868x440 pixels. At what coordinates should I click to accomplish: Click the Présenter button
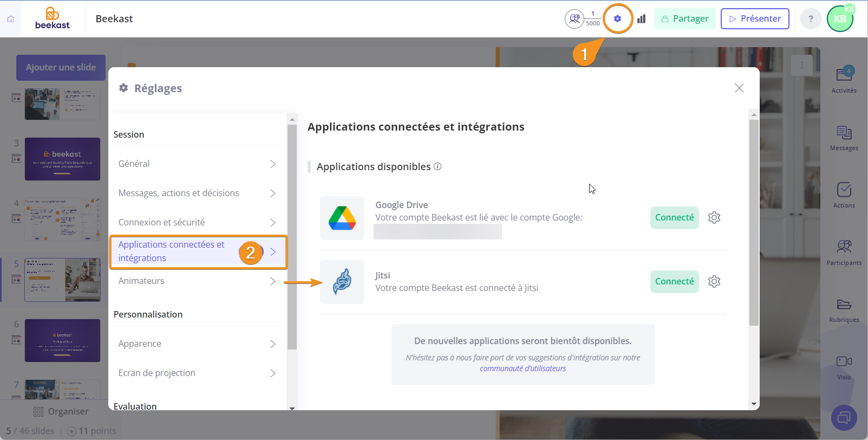tap(755, 18)
